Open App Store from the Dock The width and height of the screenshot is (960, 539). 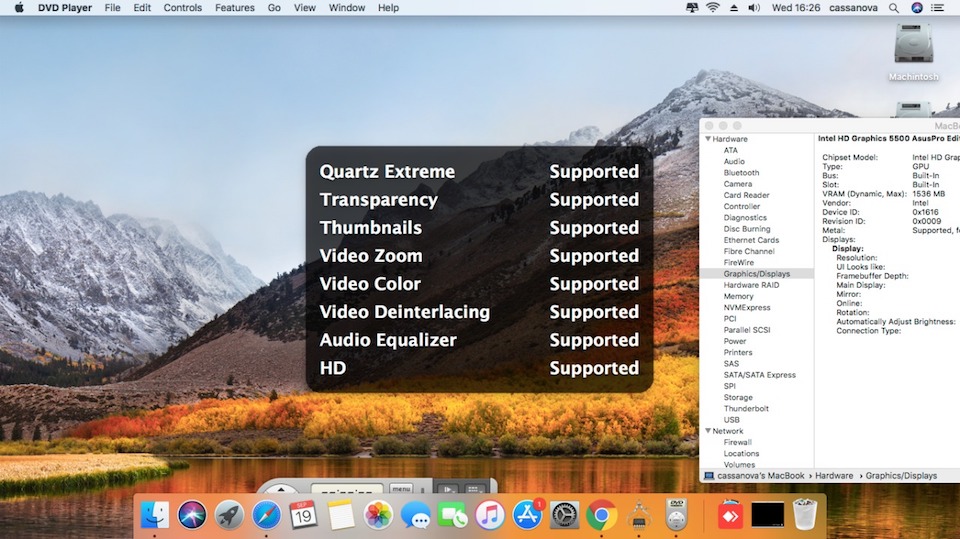527,515
